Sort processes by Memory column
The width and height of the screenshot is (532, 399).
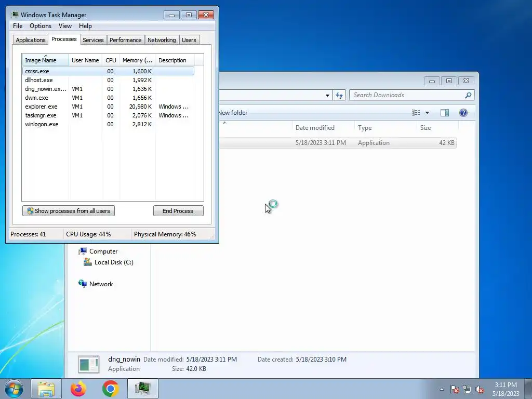point(137,60)
